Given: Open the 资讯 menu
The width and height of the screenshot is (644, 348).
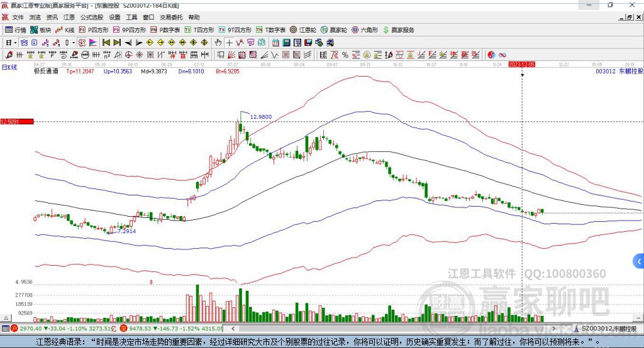Looking at the screenshot, I should (52, 17).
